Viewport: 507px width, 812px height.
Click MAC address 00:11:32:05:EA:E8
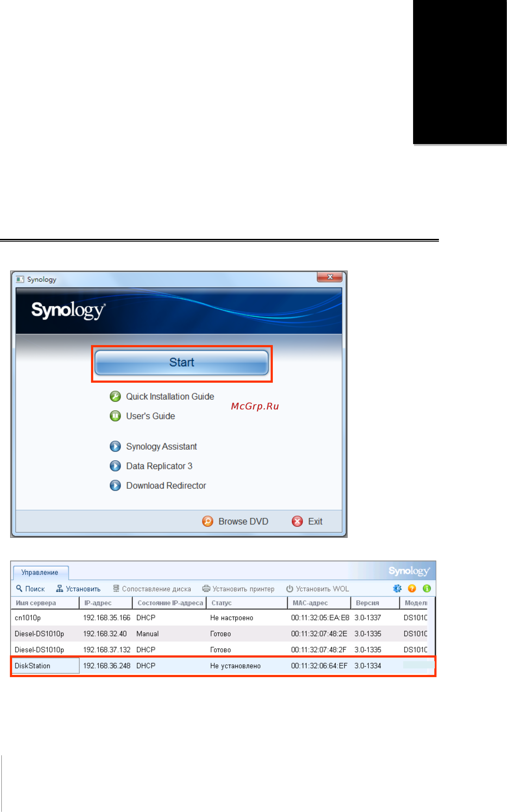[x=320, y=618]
